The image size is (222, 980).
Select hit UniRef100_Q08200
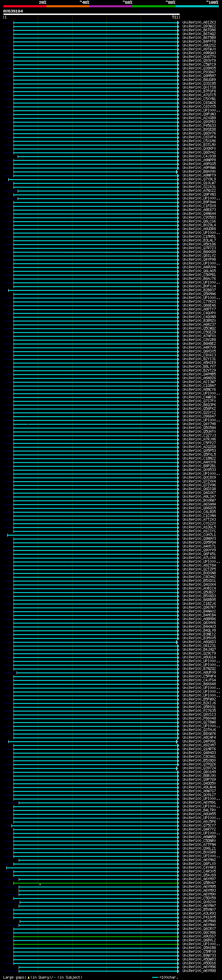pyautogui.click(x=199, y=902)
